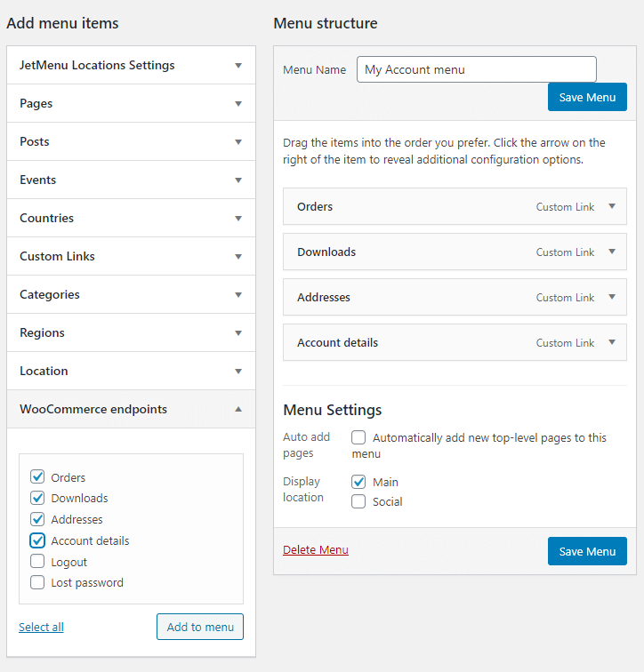Expand the Events section
Image resolution: width=644 pixels, height=672 pixels.
click(x=131, y=180)
